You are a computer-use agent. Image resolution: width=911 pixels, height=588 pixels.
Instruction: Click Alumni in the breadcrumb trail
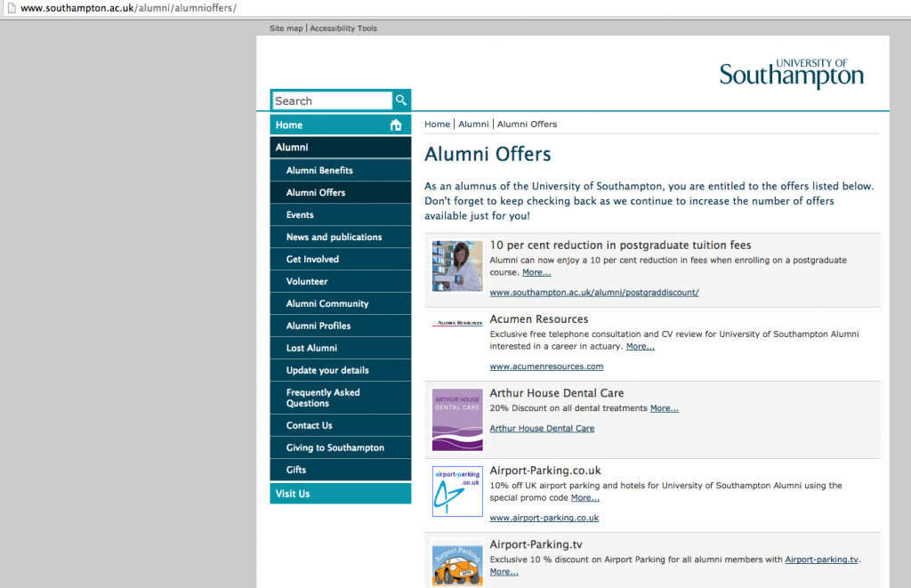pos(473,125)
